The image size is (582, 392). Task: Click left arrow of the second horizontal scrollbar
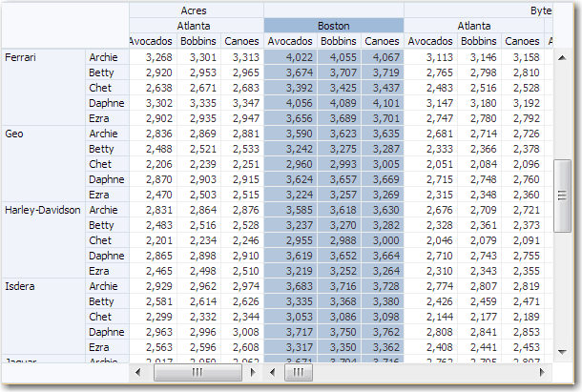[x=273, y=372]
